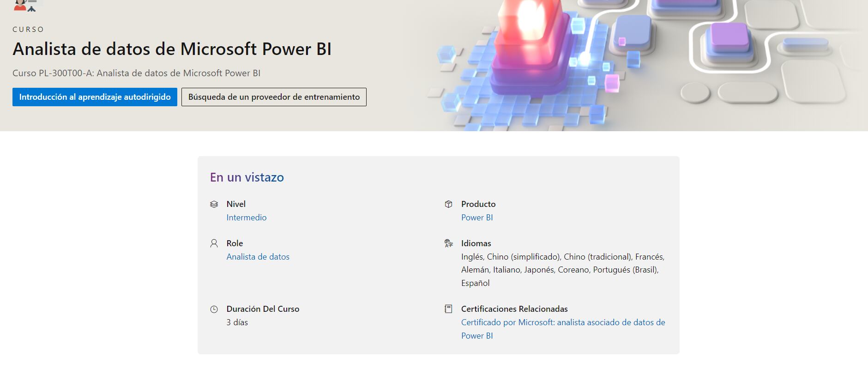Click the certificate icon beside Certificaciones Relacionadas
Image resolution: width=868 pixels, height=376 pixels.
(x=448, y=309)
